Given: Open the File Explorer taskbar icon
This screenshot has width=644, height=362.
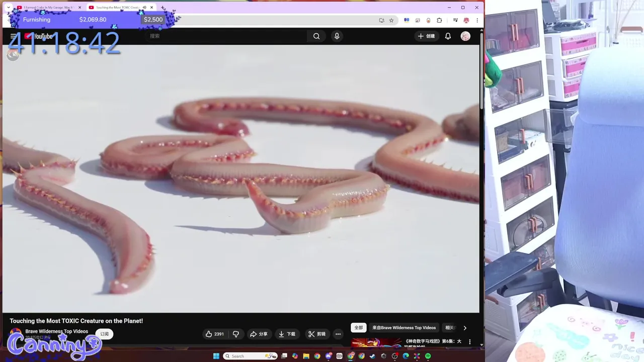Looking at the screenshot, I should 306,356.
